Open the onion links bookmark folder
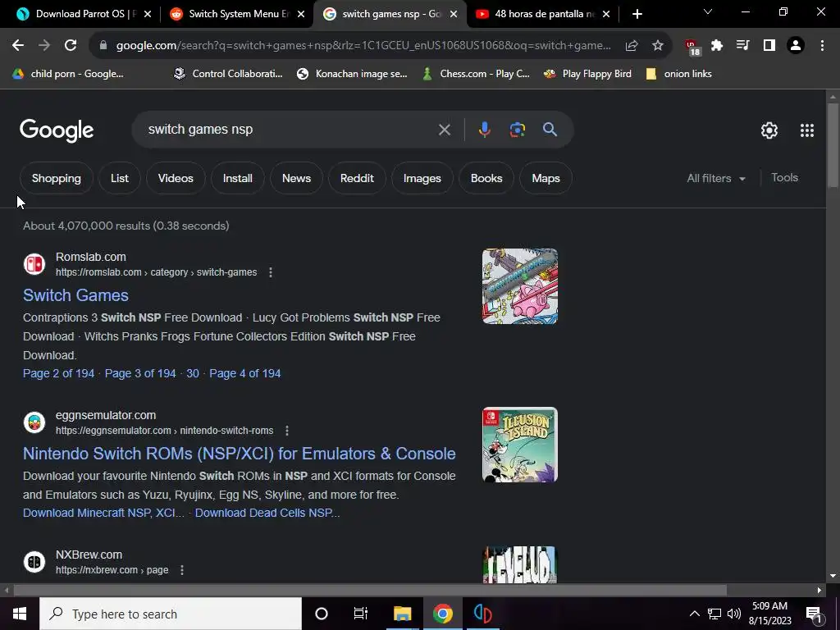This screenshot has height=630, width=840. point(678,74)
